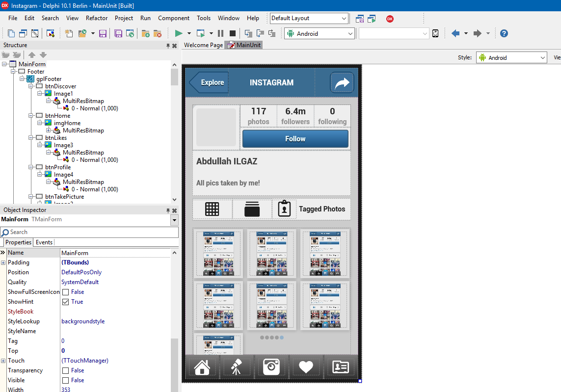Open the Style Android dropdown

point(543,57)
